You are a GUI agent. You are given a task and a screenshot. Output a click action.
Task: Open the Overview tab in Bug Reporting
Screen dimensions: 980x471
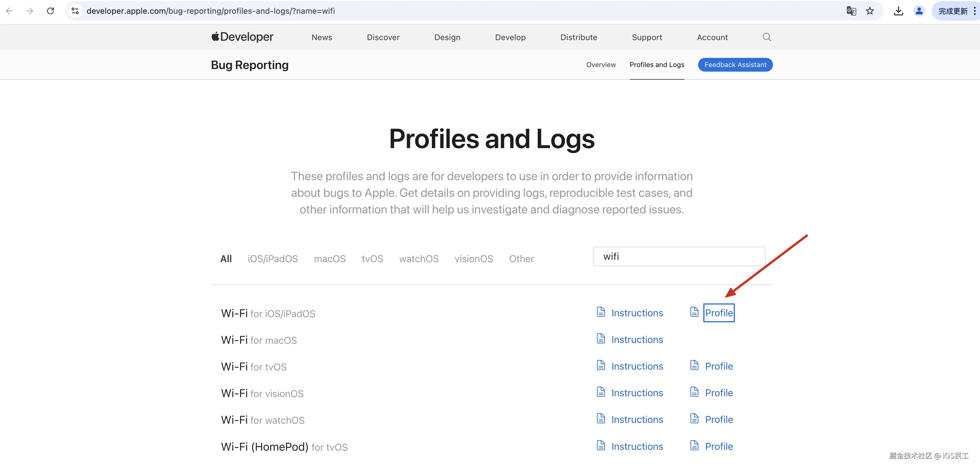601,65
